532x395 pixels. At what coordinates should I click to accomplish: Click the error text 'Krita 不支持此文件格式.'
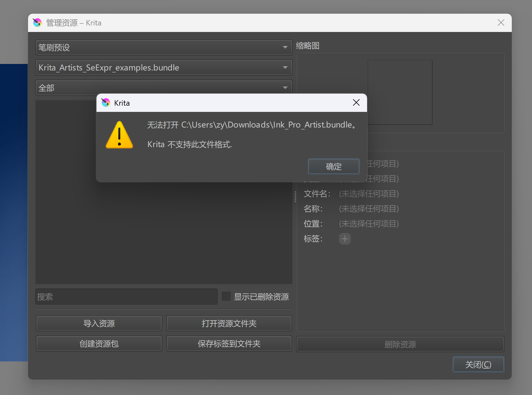tap(190, 144)
